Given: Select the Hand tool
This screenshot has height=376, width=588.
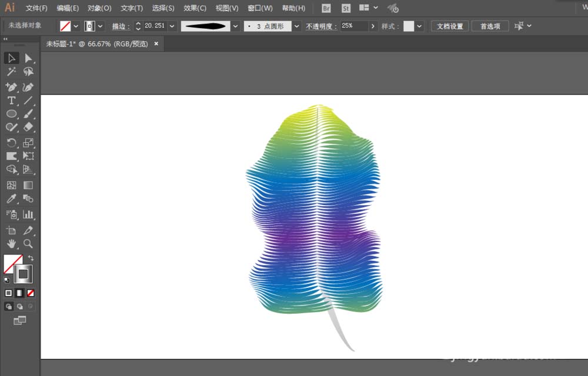Looking at the screenshot, I should pos(11,244).
